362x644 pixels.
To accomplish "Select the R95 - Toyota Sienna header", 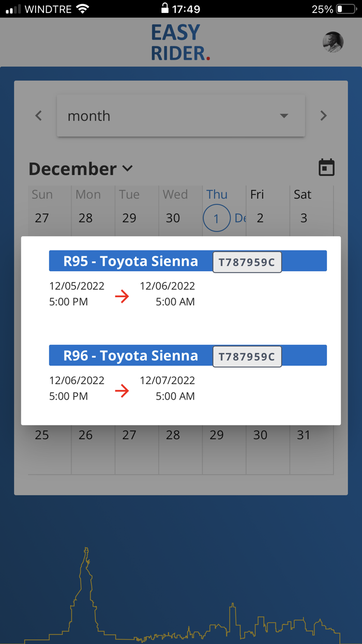I will pyautogui.click(x=130, y=261).
